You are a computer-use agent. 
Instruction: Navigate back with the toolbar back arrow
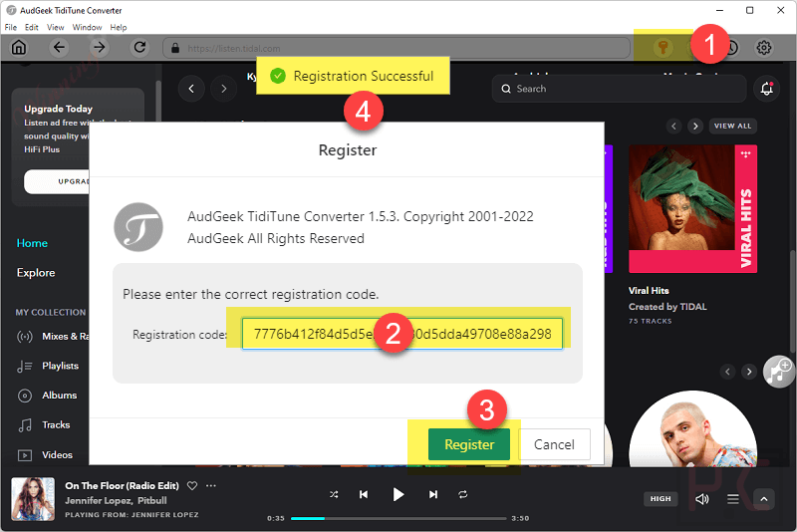(59, 47)
